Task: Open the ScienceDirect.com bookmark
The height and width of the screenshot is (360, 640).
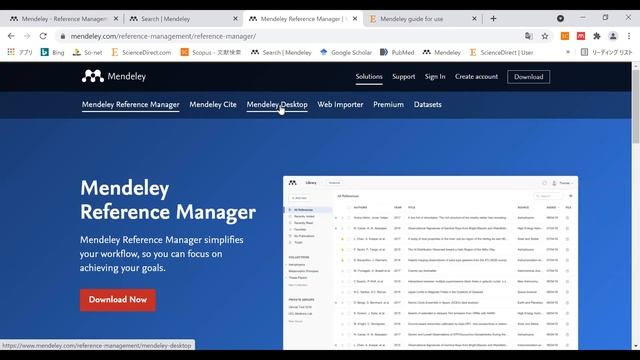Action: [x=141, y=52]
